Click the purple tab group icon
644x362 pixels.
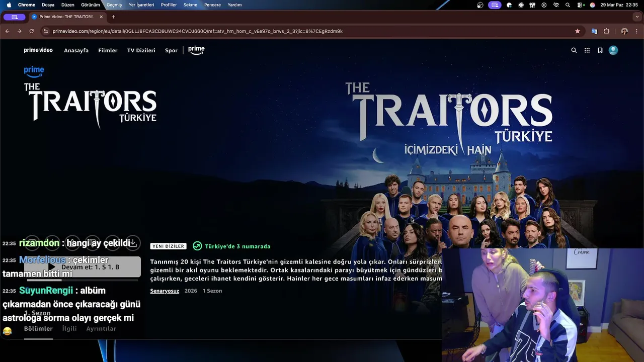(x=15, y=17)
